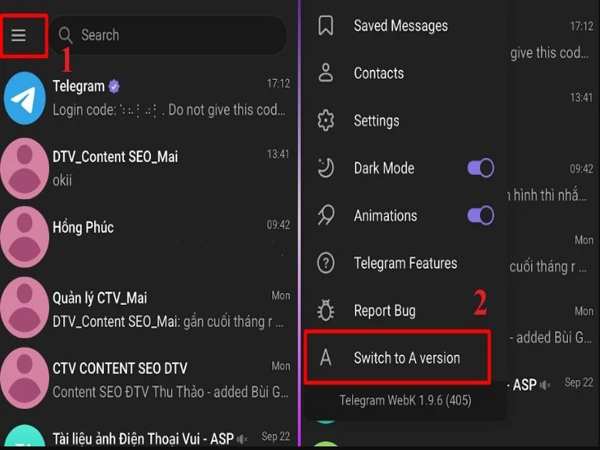This screenshot has width=600, height=450.
Task: Open DTV_Content SEO_Mai chat
Action: tap(148, 168)
